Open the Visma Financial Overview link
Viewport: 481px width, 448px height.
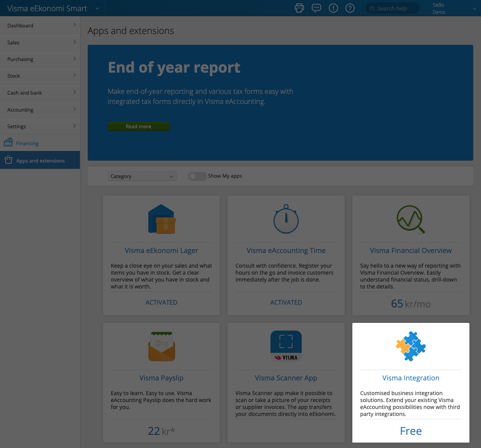[x=411, y=250]
